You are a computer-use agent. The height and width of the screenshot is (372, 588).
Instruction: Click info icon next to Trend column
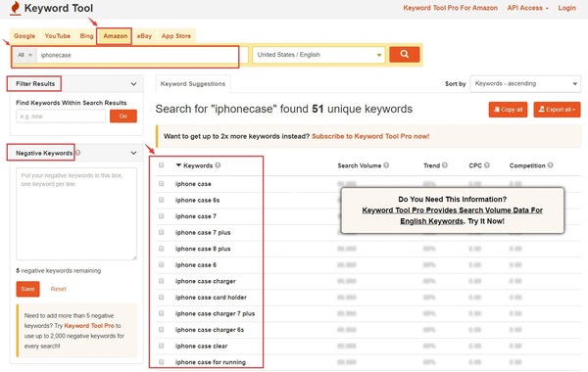[445, 165]
